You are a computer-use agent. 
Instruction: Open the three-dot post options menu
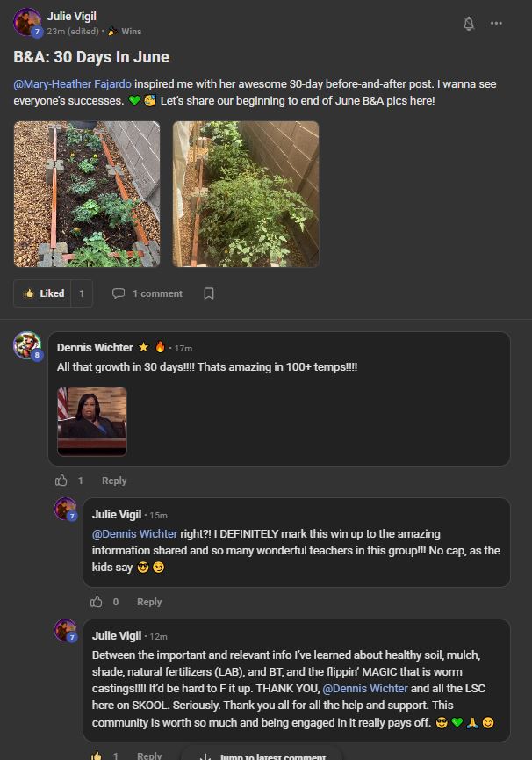point(496,24)
